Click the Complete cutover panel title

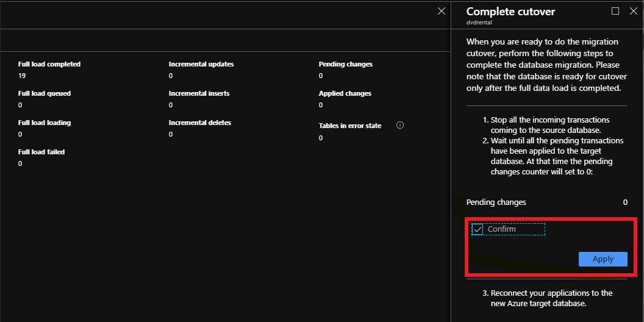[x=510, y=12]
